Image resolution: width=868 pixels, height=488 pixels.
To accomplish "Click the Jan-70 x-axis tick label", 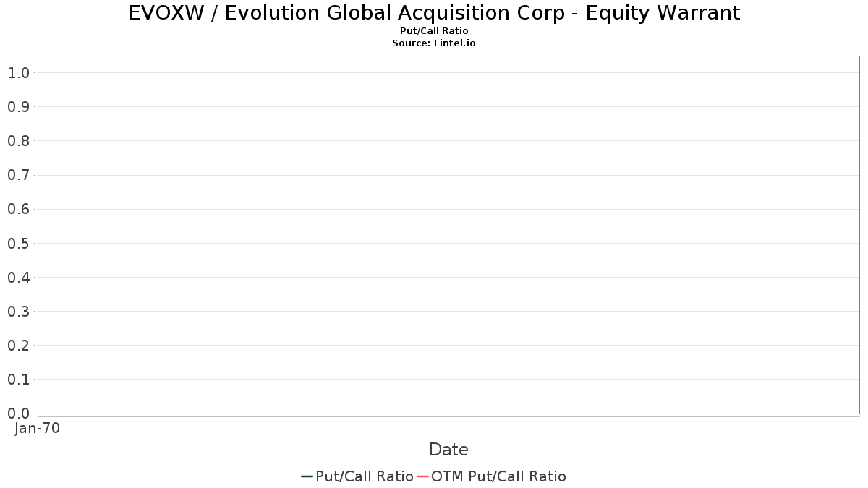I will (37, 428).
